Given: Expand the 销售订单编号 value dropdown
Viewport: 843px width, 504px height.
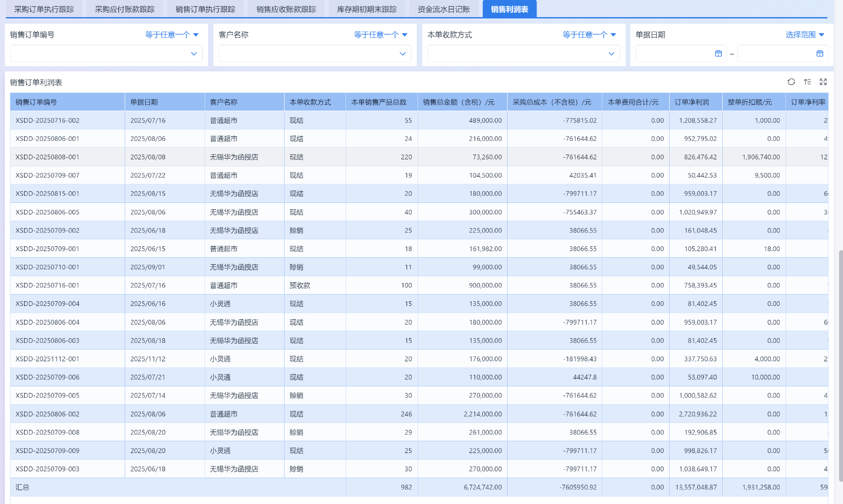Looking at the screenshot, I should click(194, 54).
